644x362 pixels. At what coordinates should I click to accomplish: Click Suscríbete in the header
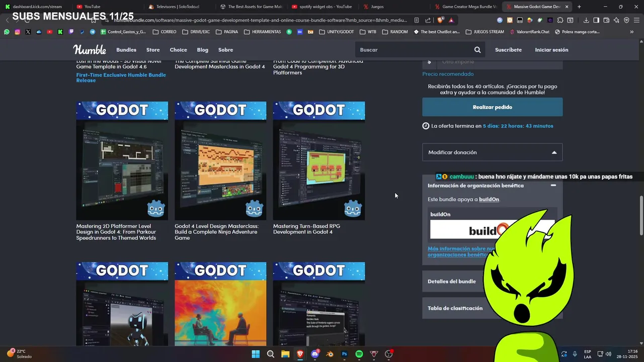508,50
